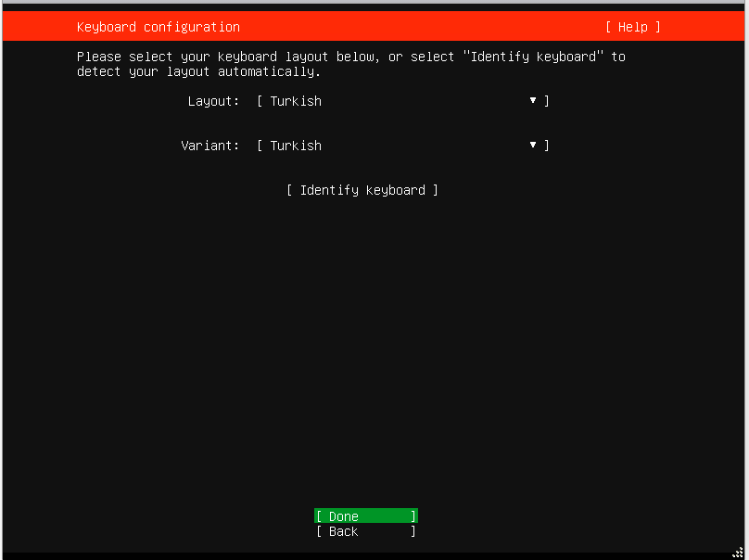Click "detect your layout automatically" text line
The image size is (749, 560).
[198, 71]
